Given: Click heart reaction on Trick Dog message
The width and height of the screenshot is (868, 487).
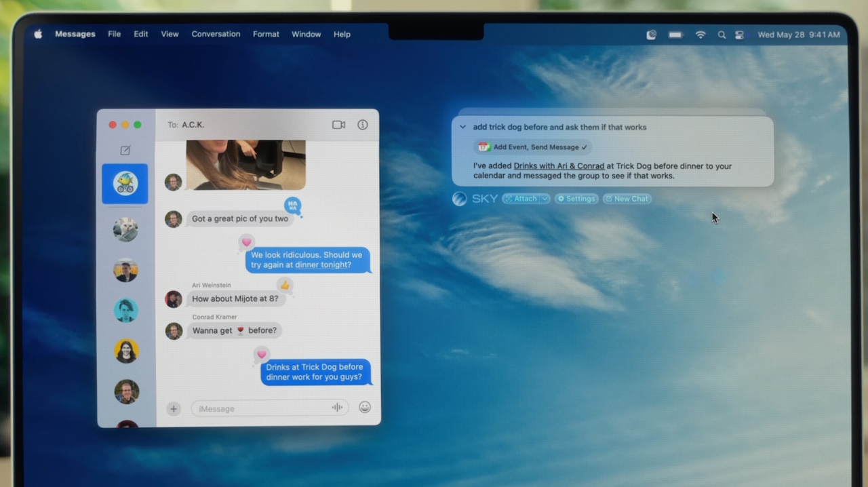Looking at the screenshot, I should (x=262, y=354).
